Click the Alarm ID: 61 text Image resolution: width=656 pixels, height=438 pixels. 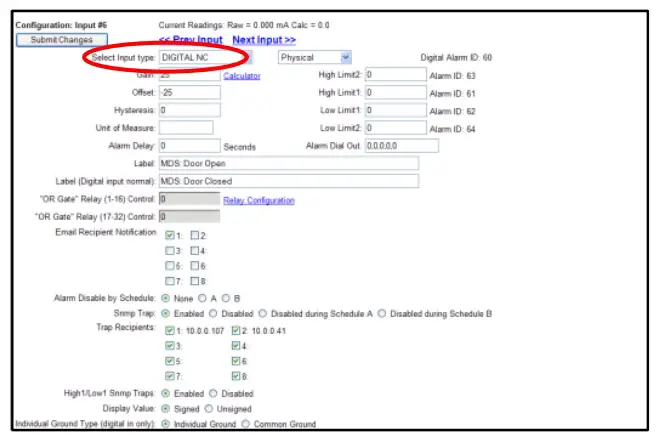(x=453, y=93)
